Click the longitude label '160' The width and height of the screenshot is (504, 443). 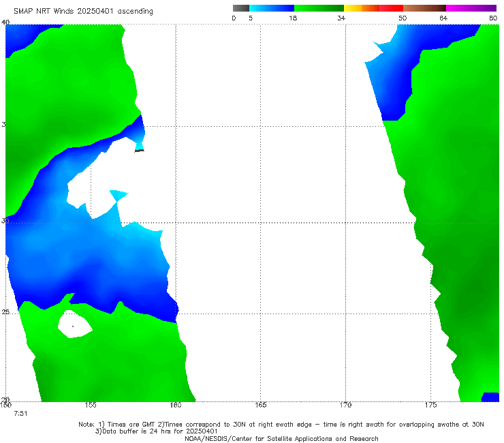176,405
